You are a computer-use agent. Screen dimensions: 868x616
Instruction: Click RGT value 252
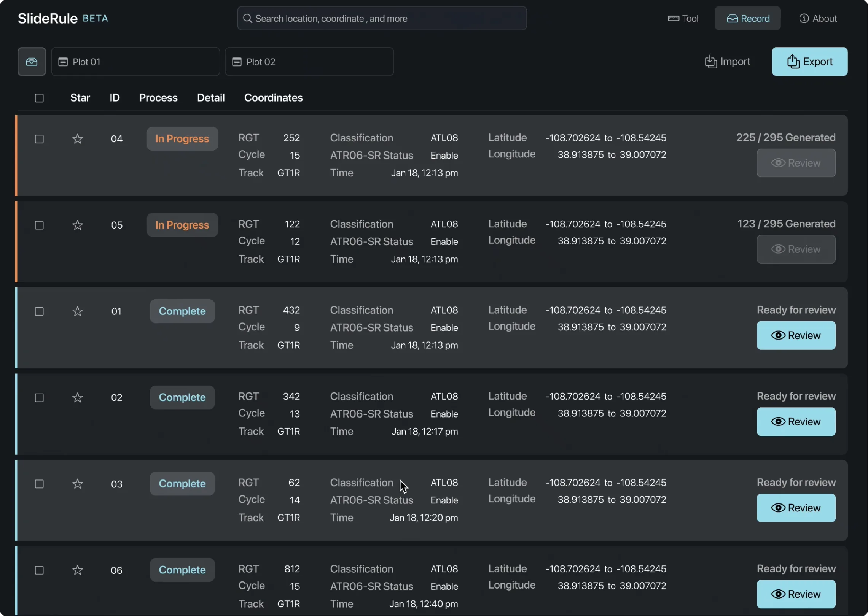(x=291, y=138)
